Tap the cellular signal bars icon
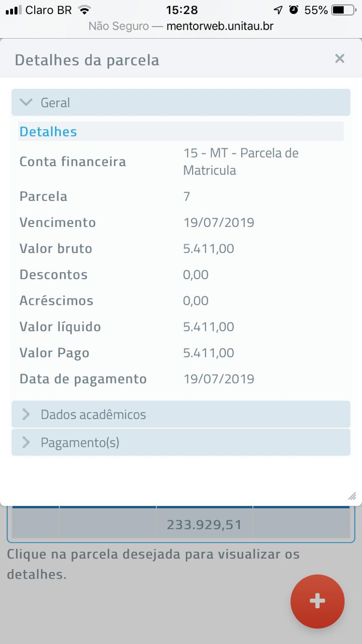The height and width of the screenshot is (644, 362). coord(14,10)
